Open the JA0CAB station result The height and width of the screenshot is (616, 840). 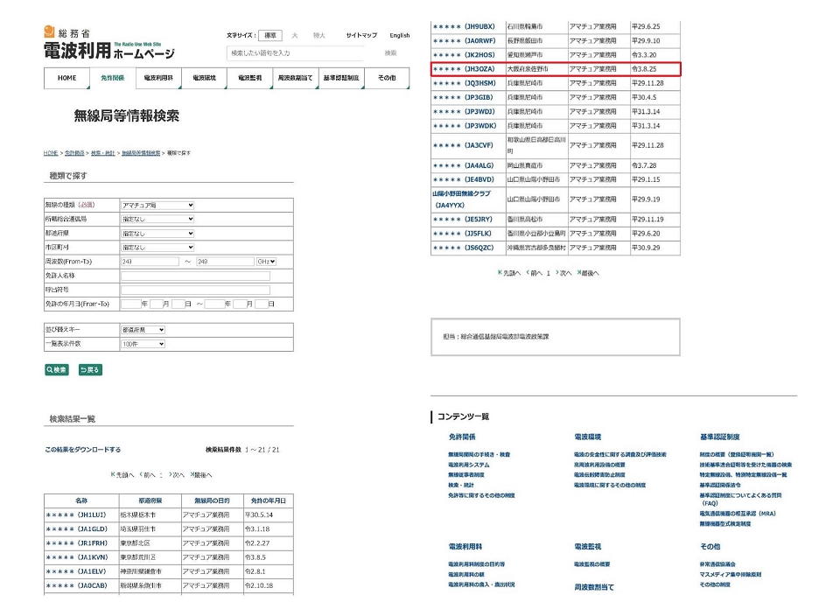coord(76,586)
